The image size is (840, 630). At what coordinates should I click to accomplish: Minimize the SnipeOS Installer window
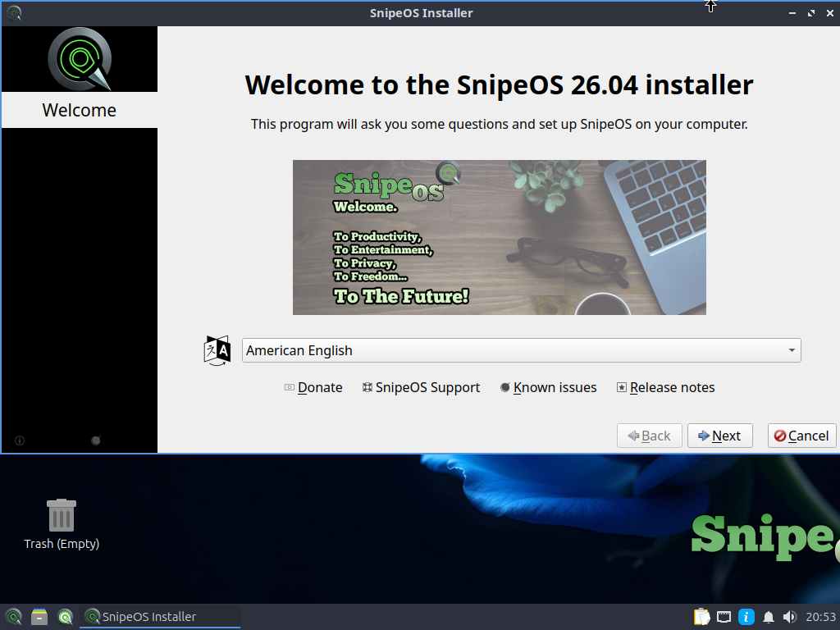click(x=792, y=13)
